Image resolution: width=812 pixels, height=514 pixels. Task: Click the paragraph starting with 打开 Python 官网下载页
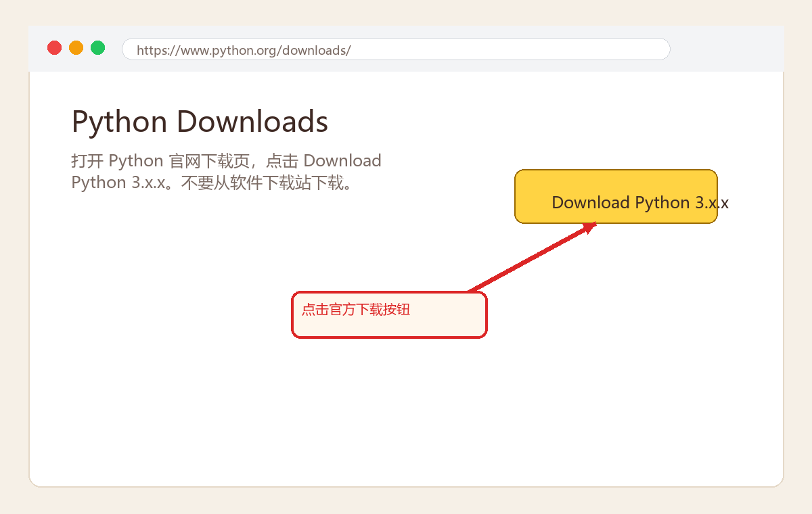point(227,172)
